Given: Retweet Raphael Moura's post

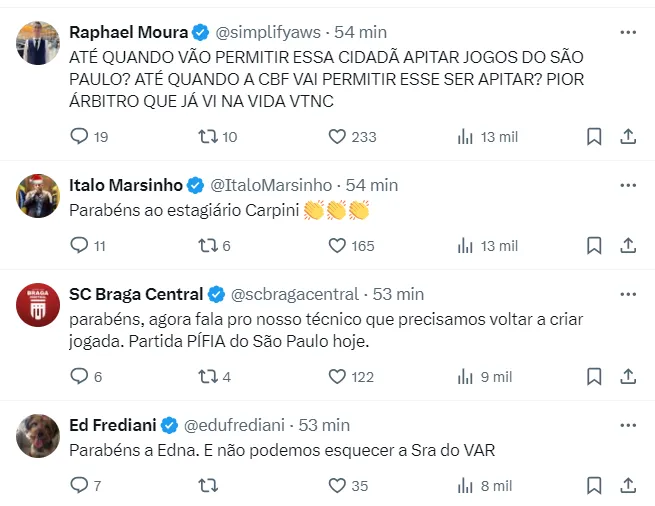Looking at the screenshot, I should [208, 136].
